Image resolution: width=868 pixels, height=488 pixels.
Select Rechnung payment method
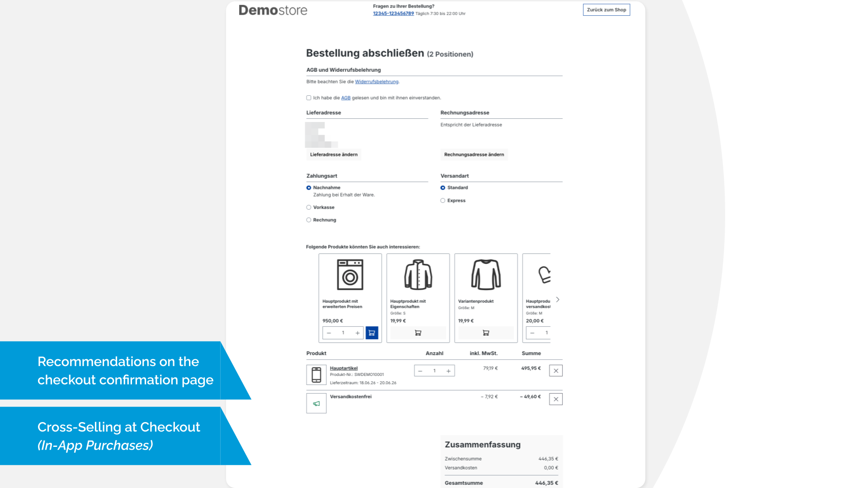pyautogui.click(x=309, y=220)
